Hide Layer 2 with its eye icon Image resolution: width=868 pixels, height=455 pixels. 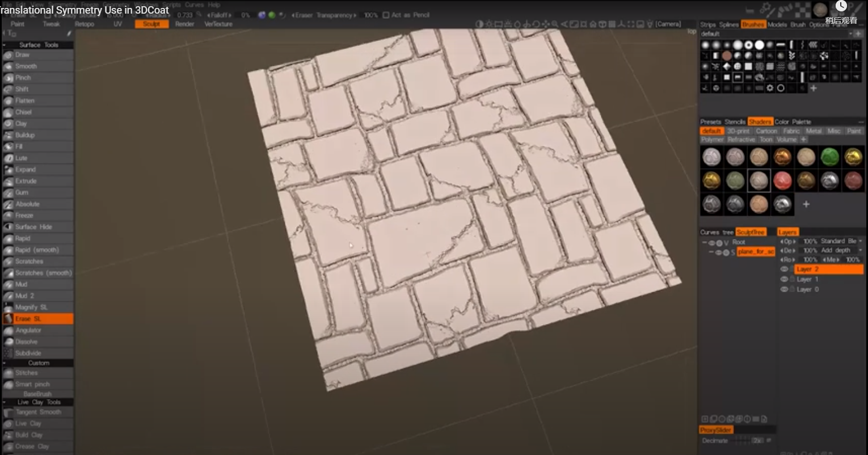[784, 269]
